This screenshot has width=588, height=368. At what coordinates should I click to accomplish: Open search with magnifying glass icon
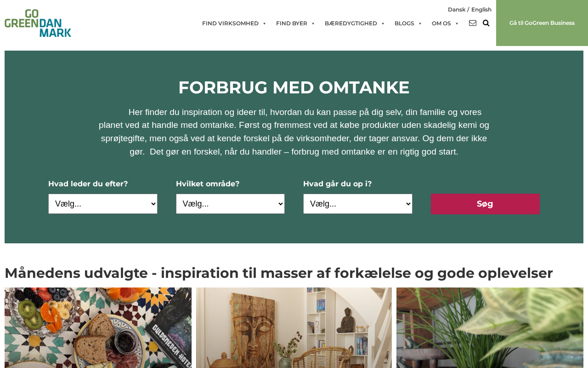tap(486, 23)
